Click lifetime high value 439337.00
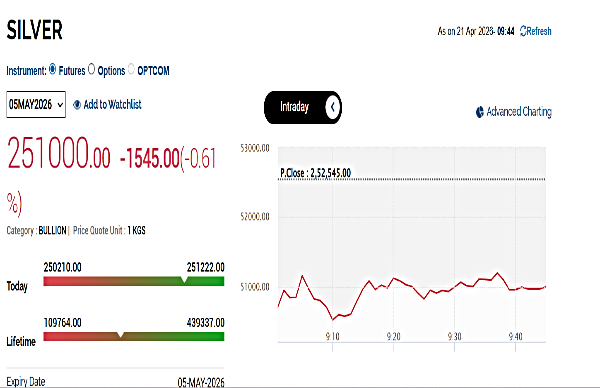 pos(205,323)
